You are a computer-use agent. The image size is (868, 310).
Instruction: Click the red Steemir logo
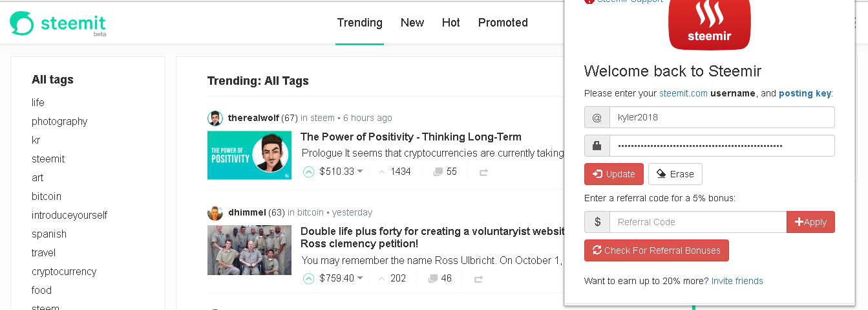click(709, 25)
